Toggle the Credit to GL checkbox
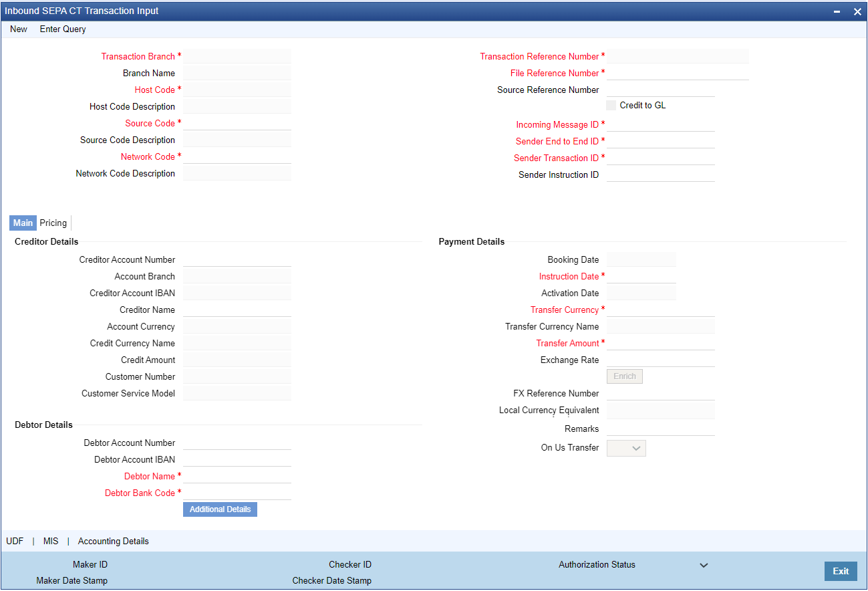 pyautogui.click(x=611, y=105)
